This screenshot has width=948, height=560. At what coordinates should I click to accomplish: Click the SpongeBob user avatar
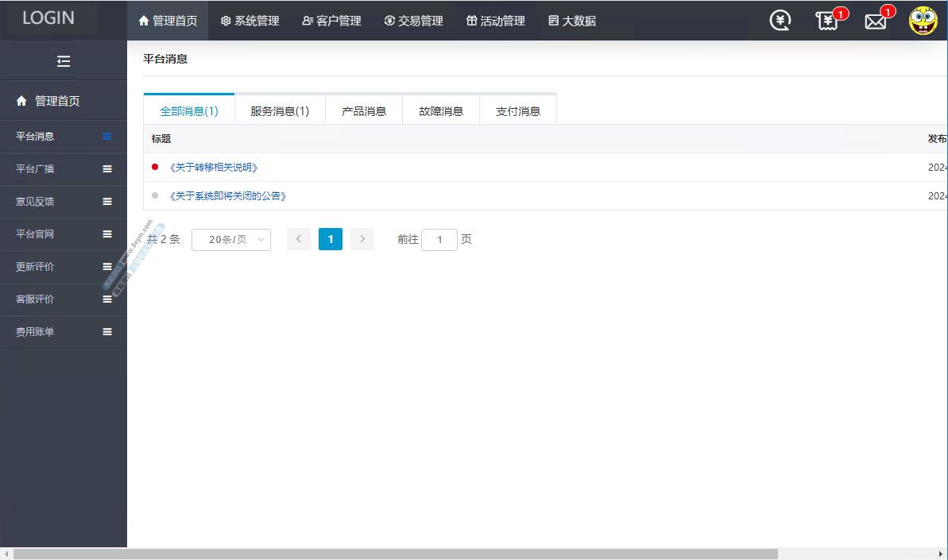click(x=923, y=21)
